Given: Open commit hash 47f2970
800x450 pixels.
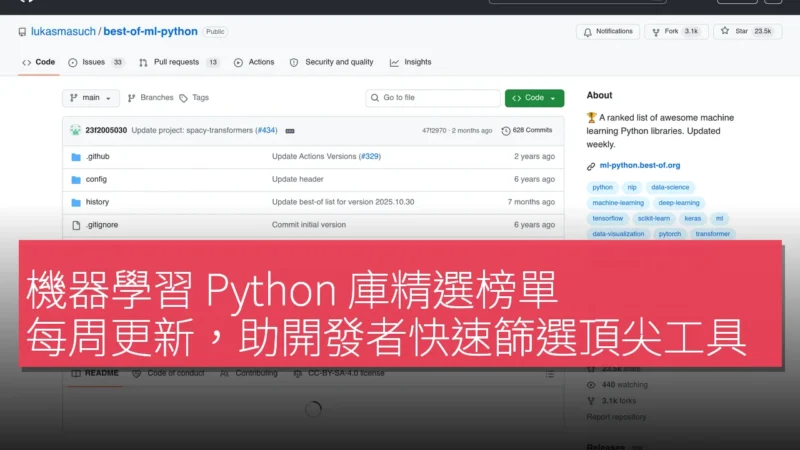Looking at the screenshot, I should pyautogui.click(x=434, y=131).
